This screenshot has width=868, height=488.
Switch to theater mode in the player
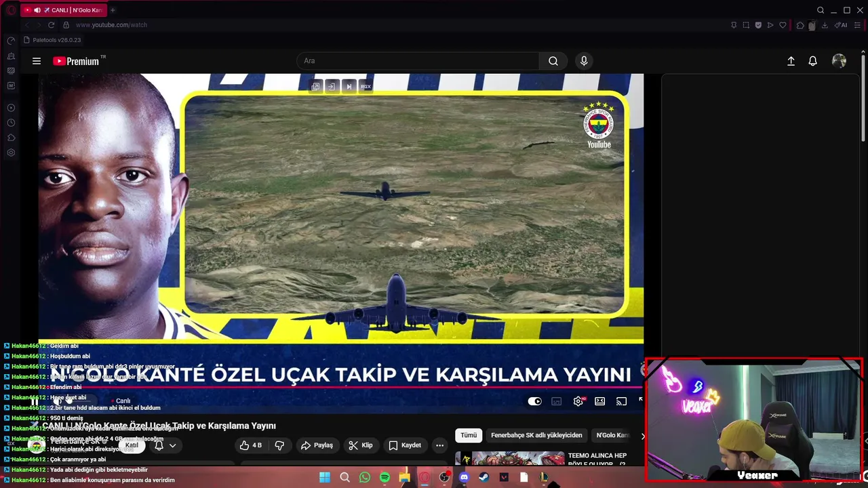[x=600, y=401]
